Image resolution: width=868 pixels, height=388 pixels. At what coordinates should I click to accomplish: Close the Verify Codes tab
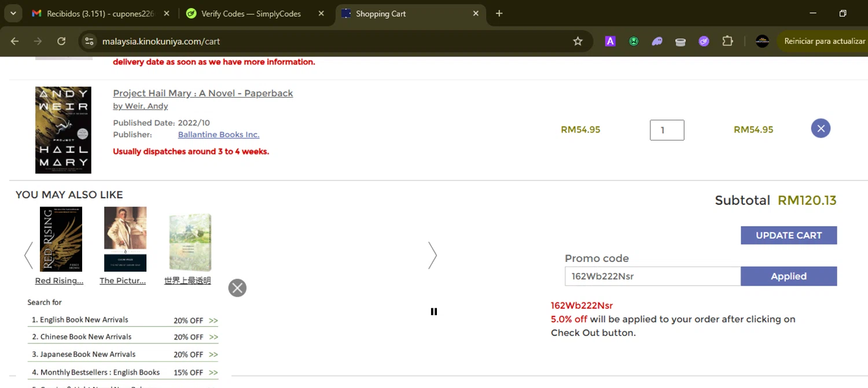[x=321, y=13]
